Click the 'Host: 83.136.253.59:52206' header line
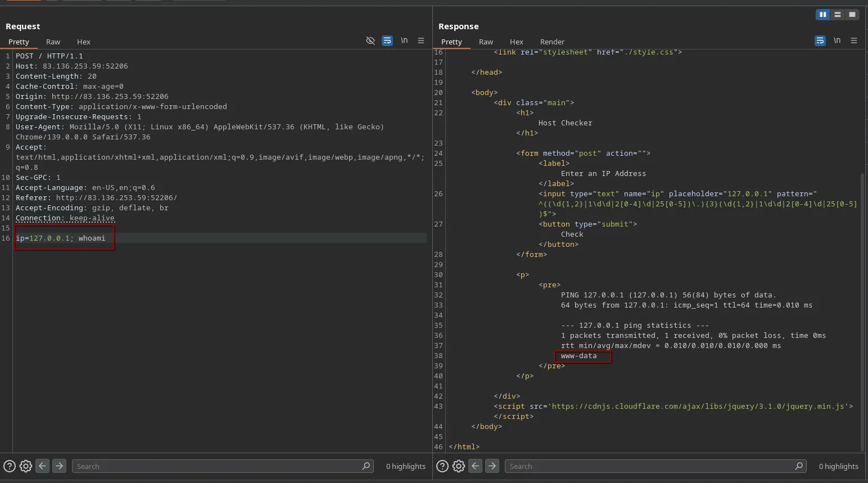 pyautogui.click(x=72, y=66)
